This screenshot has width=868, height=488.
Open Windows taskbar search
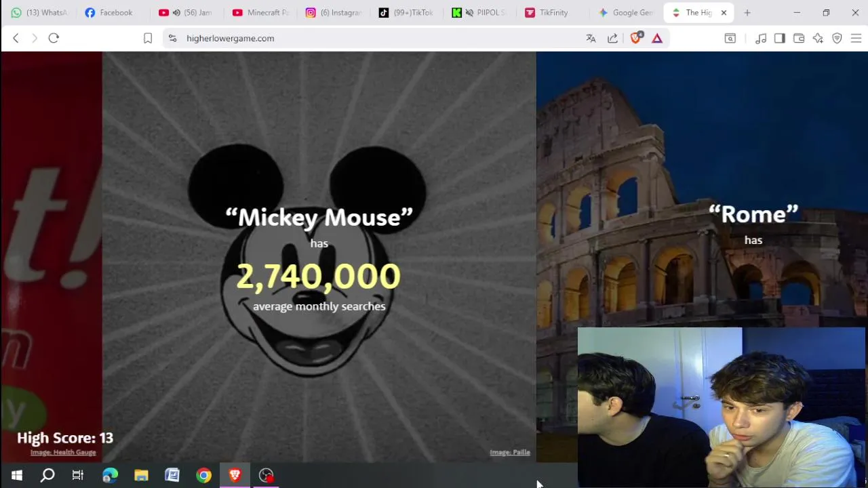(47, 476)
